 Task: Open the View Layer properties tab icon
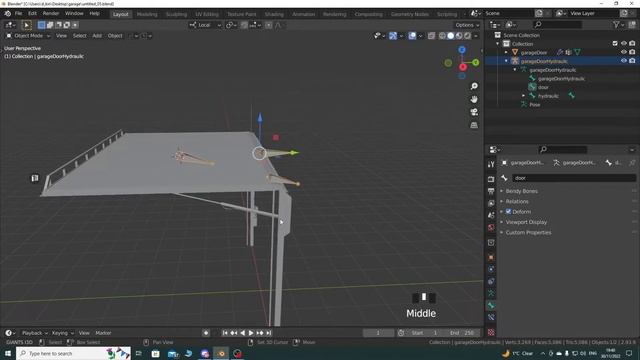pyautogui.click(x=491, y=203)
